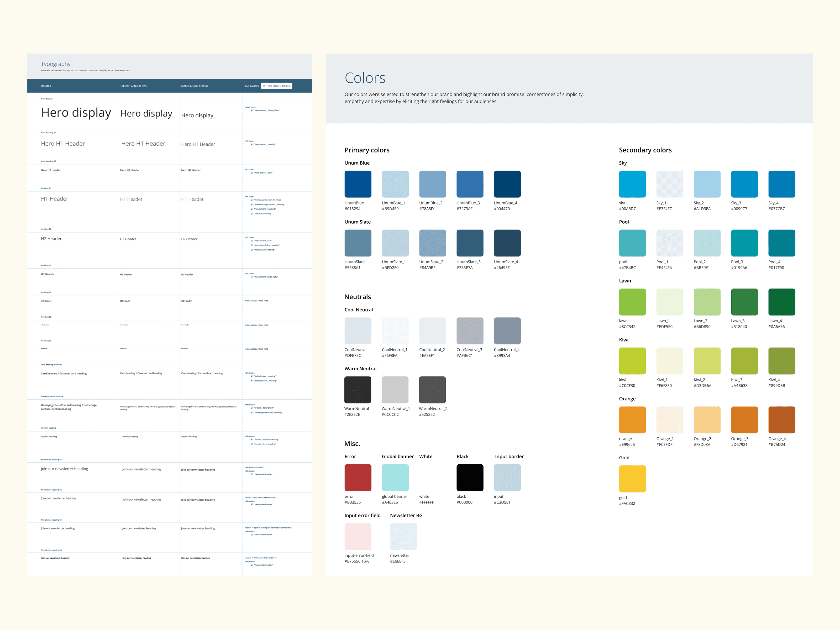Choose the Orange_4 #B75D24 swatch
840x630 pixels.
(781, 420)
